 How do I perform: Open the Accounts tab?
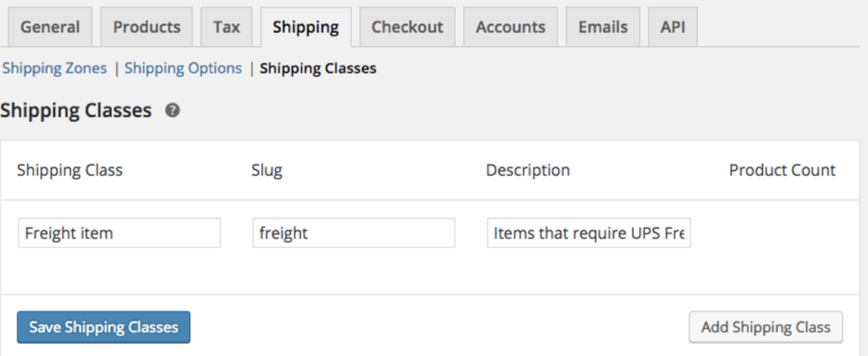pos(510,26)
